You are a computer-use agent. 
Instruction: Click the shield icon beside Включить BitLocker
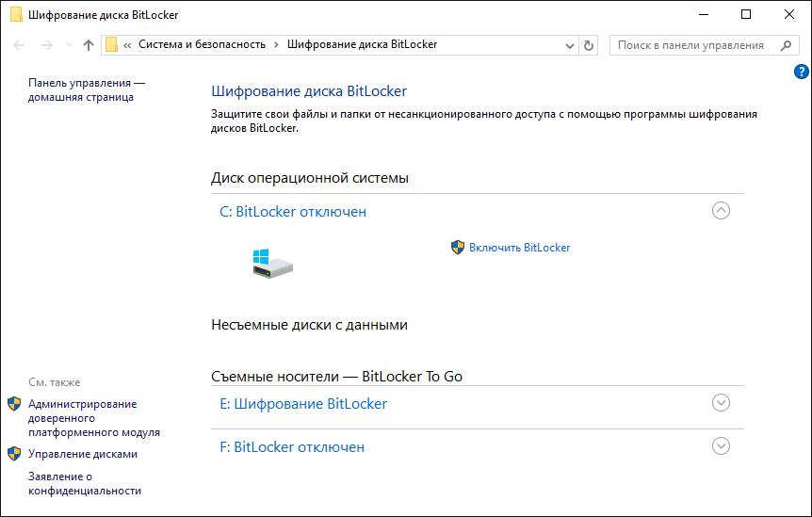pos(458,248)
